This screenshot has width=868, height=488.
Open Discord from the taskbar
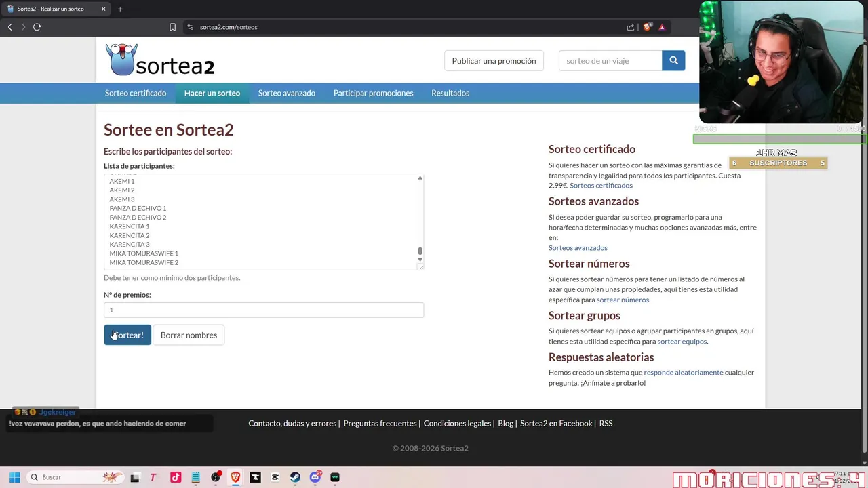point(315,477)
